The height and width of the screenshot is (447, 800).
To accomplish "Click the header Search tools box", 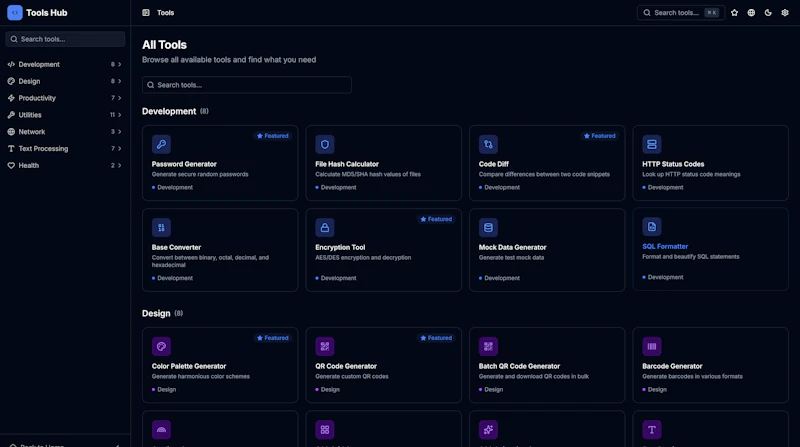I will pos(680,13).
